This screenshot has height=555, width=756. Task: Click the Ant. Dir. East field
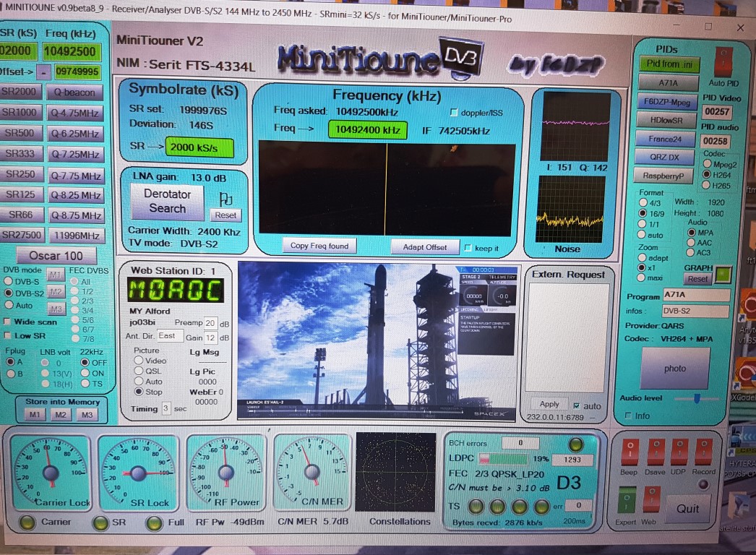(170, 335)
